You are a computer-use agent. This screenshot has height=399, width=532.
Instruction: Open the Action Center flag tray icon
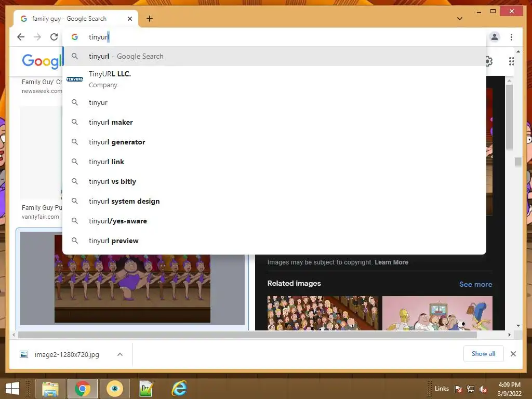tap(458, 389)
